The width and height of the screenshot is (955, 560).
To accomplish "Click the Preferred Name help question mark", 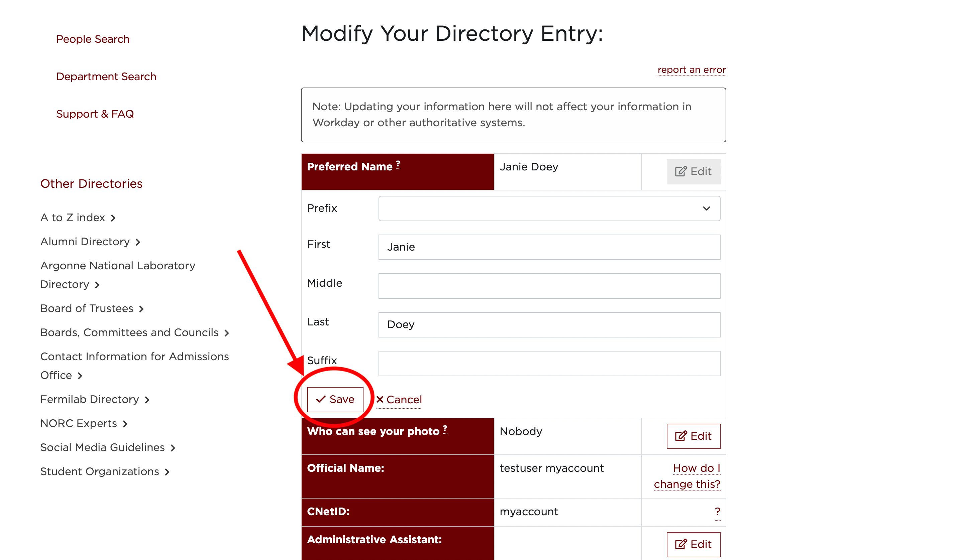I will [x=398, y=165].
